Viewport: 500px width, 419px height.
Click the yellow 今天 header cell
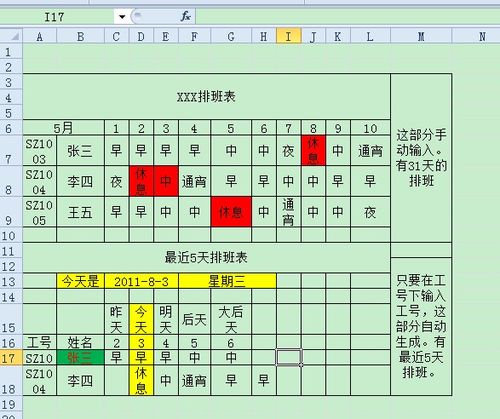[141, 319]
